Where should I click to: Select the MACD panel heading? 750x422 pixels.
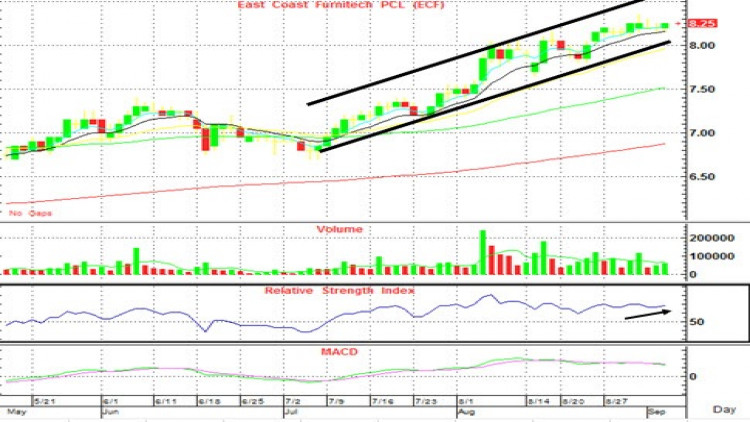pos(339,352)
